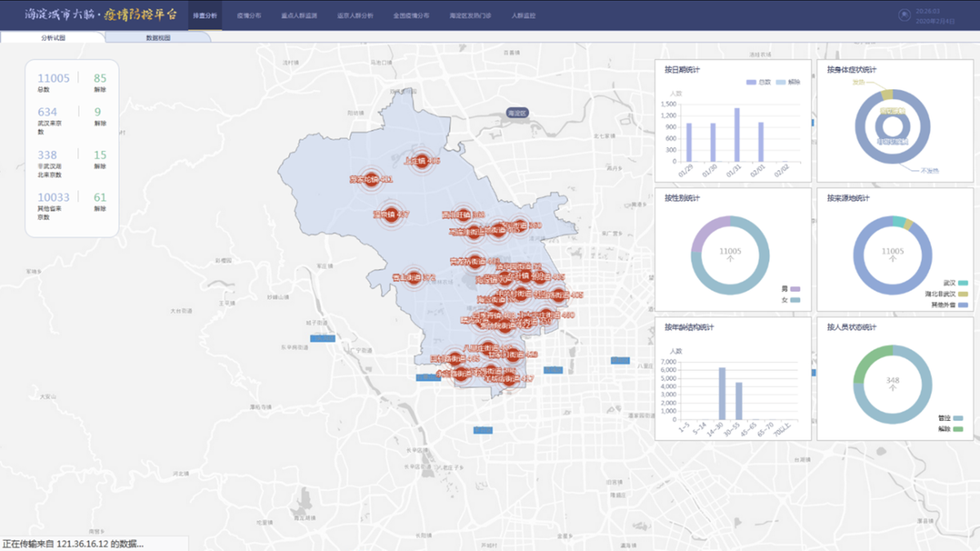Toggle 武汉 legend in origin chart
Image resolution: width=980 pixels, height=551 pixels.
[964, 283]
